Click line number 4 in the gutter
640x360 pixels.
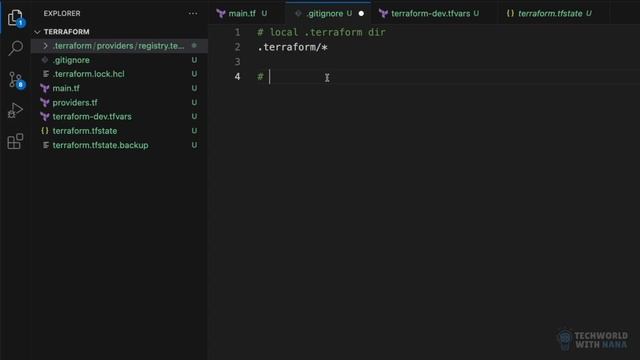[237, 76]
